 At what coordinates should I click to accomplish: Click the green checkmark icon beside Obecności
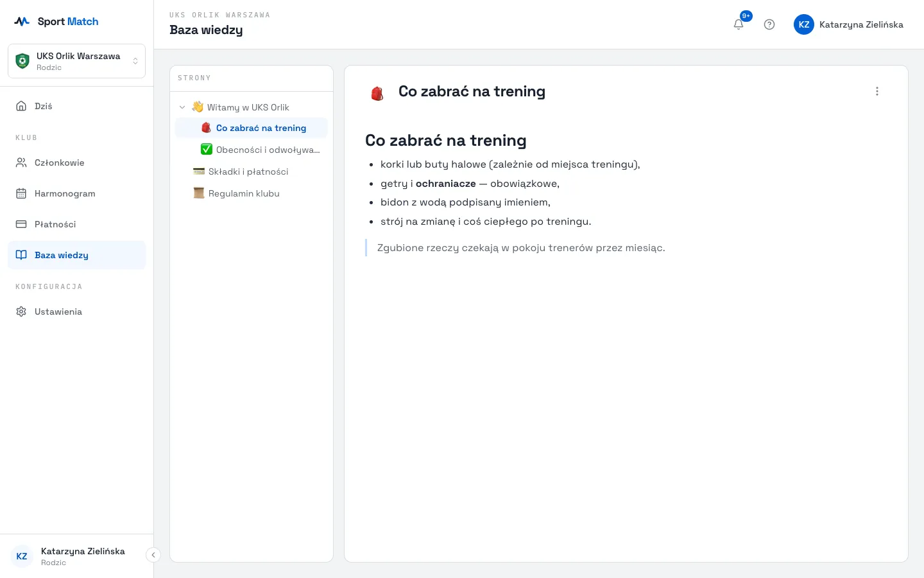[x=207, y=150]
